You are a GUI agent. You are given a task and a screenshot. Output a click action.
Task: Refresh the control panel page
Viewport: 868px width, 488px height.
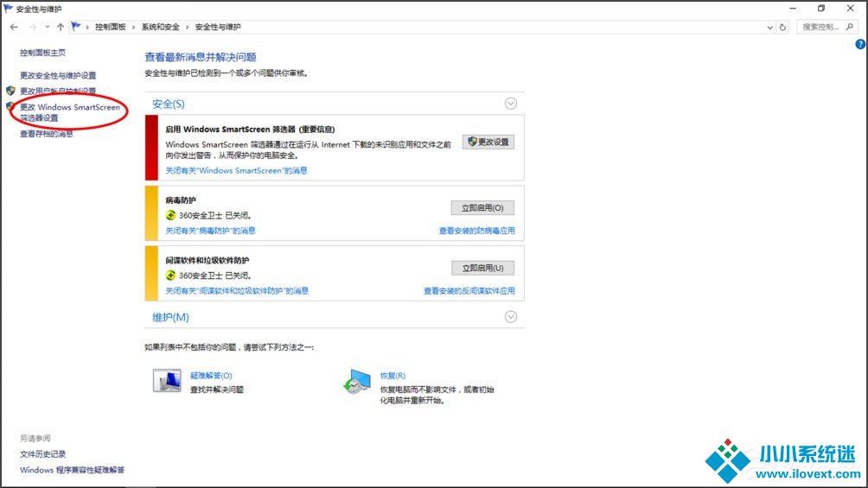tap(782, 27)
